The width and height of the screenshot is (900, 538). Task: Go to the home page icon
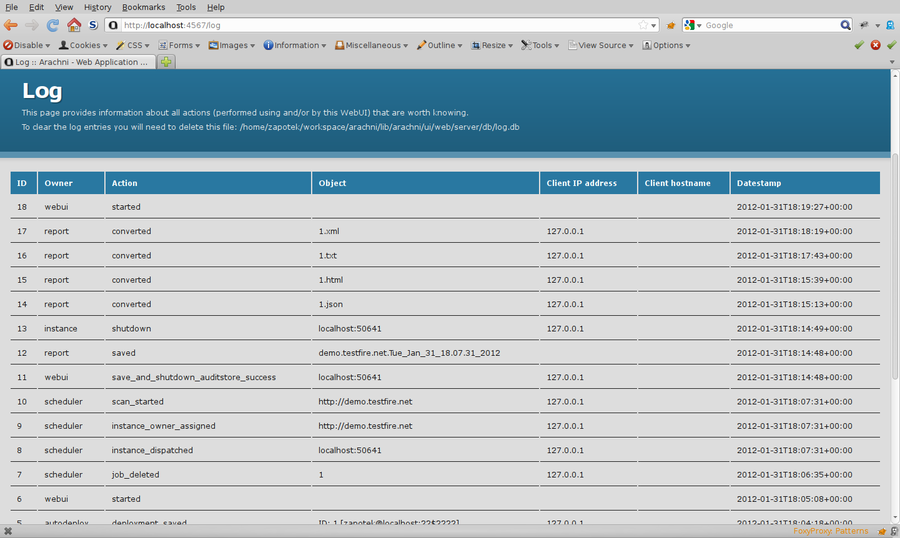click(x=74, y=25)
